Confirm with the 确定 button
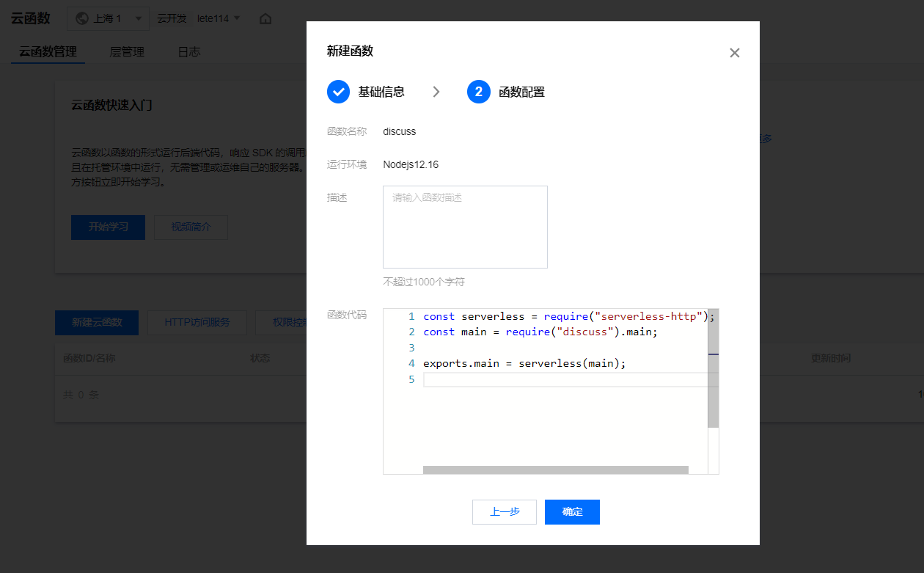The image size is (924, 573). (x=572, y=512)
